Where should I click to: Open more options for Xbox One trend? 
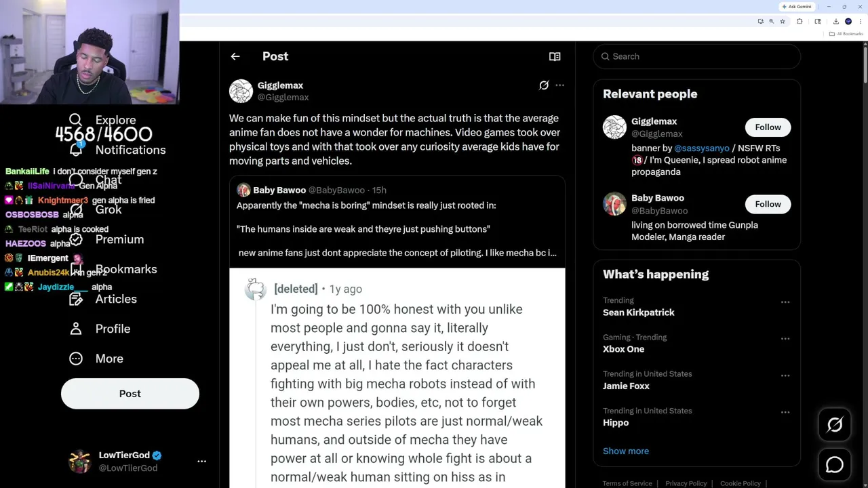click(785, 338)
